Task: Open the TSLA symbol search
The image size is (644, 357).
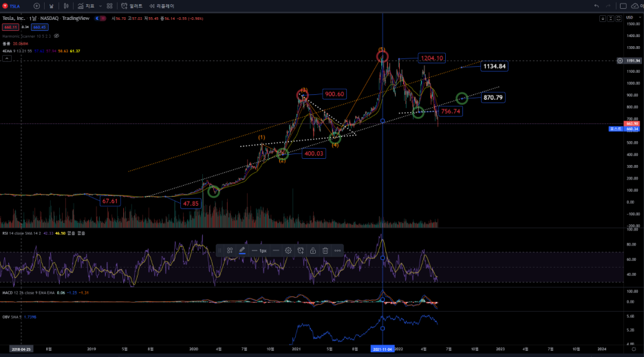Action: 11,6
